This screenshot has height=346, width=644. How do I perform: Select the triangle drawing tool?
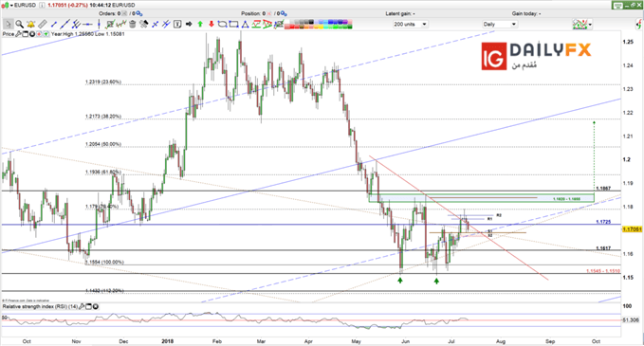pyautogui.click(x=246, y=25)
